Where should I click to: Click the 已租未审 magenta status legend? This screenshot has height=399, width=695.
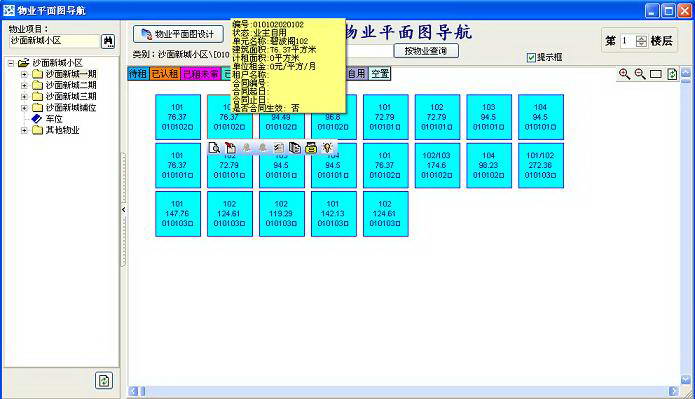click(201, 74)
